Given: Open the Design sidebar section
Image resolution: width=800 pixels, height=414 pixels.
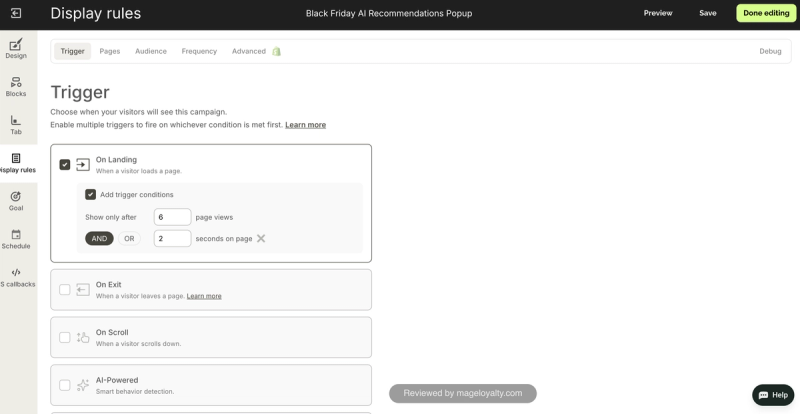Looking at the screenshot, I should tap(16, 48).
